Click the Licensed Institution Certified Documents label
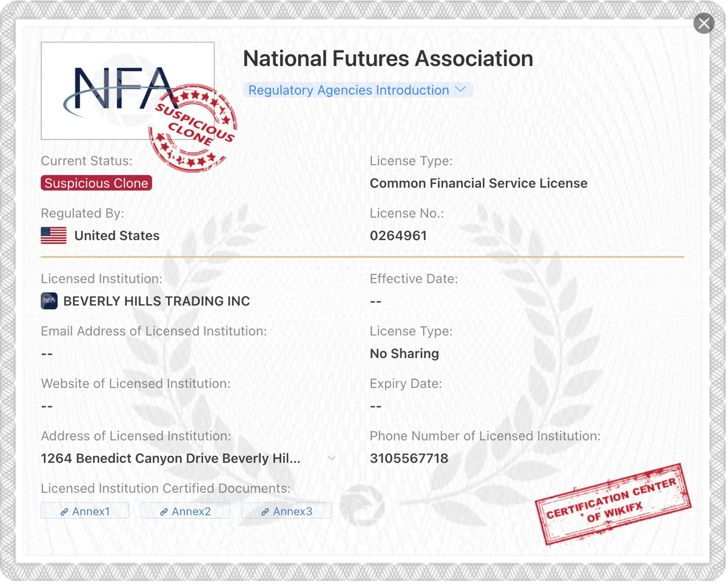The width and height of the screenshot is (728, 585). coord(166,490)
